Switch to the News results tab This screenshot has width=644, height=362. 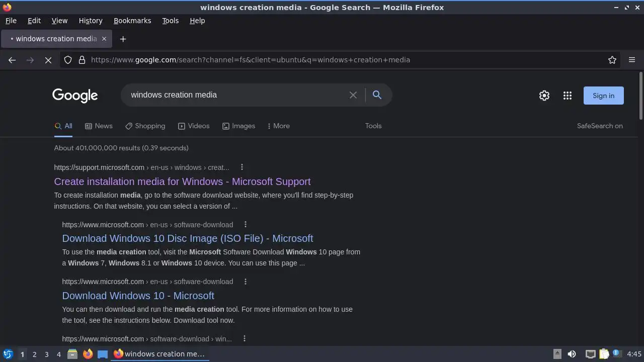99,126
